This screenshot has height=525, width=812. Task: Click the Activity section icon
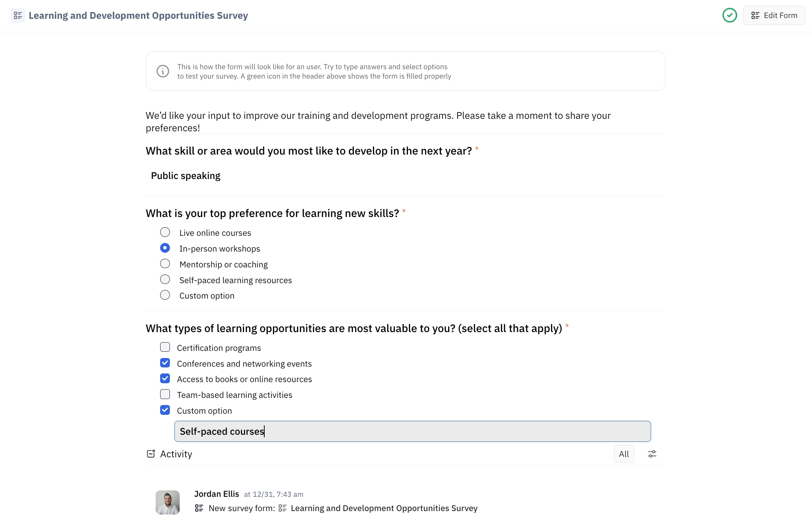point(151,454)
